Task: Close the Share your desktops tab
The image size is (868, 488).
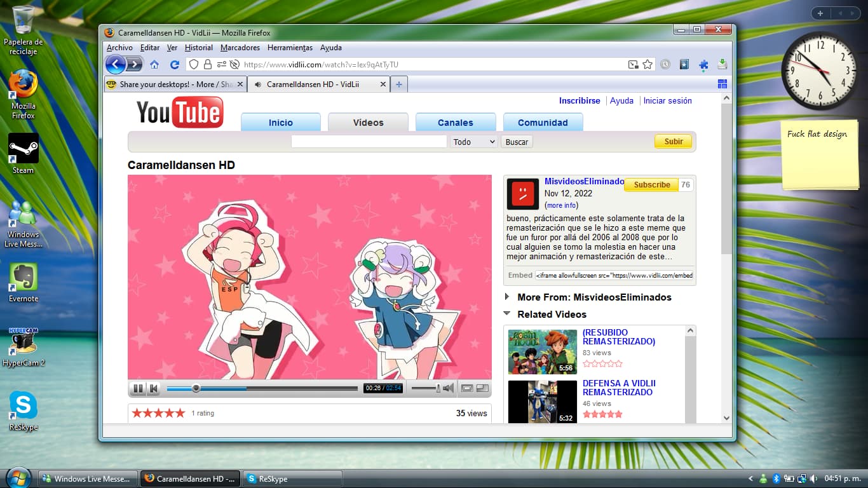Action: click(240, 84)
